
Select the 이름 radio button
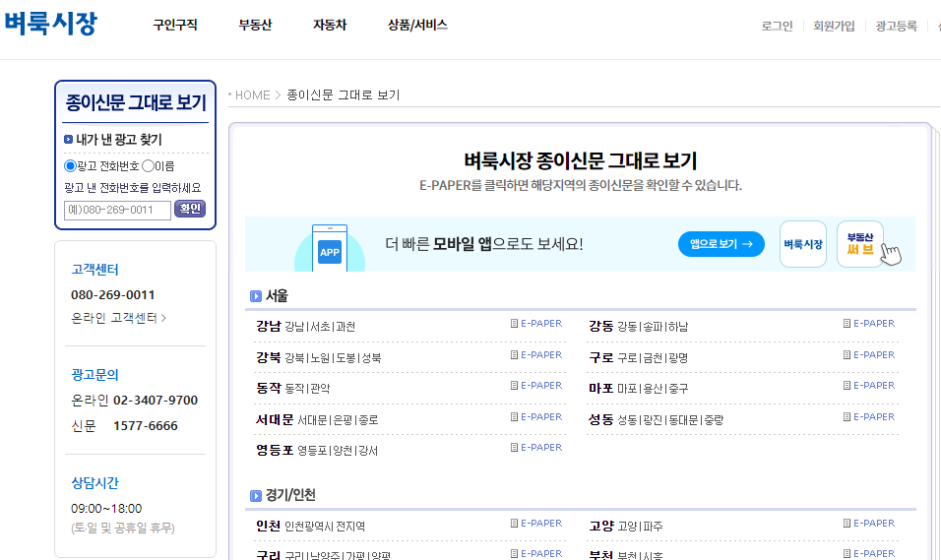point(148,166)
